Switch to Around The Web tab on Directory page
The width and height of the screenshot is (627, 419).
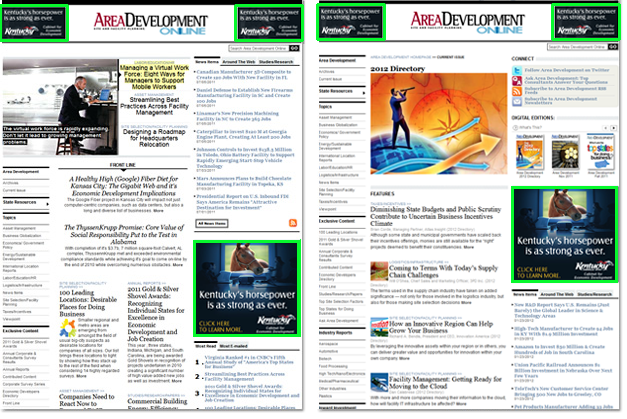(557, 294)
